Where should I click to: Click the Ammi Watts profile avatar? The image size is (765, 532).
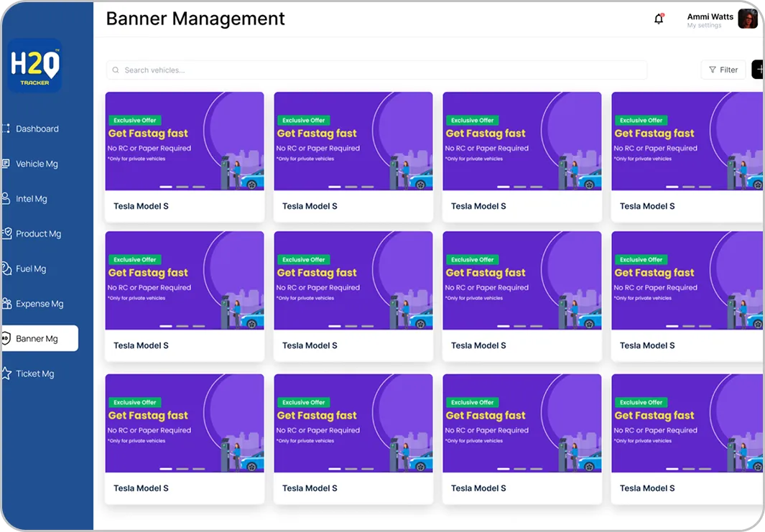tap(748, 19)
